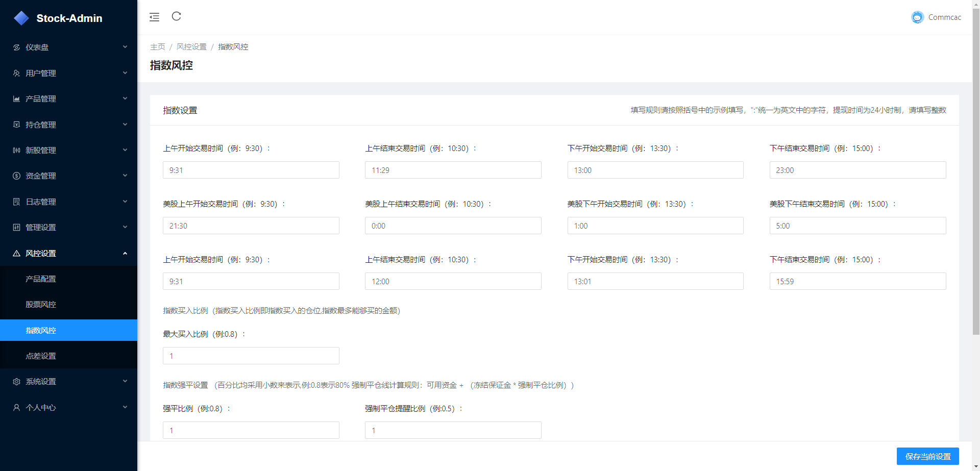
Task: Open the 点差设置 submenu item
Action: (41, 356)
